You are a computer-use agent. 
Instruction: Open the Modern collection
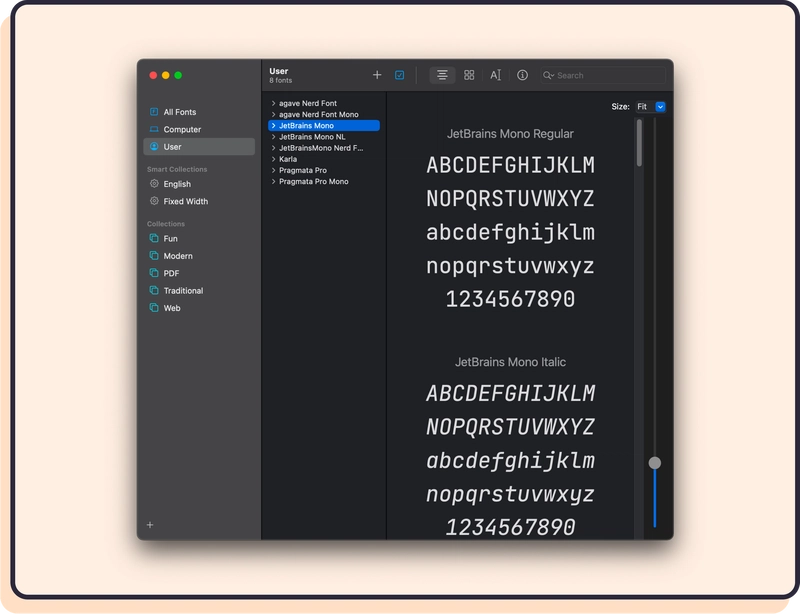(199, 256)
